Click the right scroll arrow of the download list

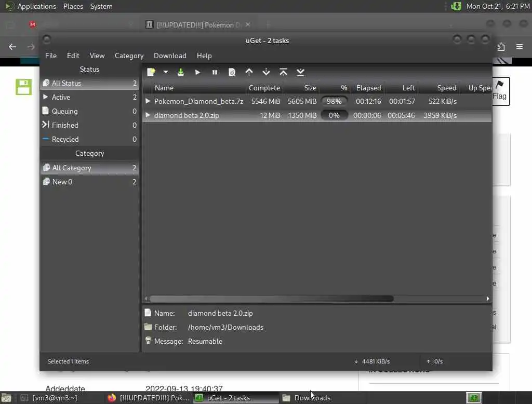point(488,299)
